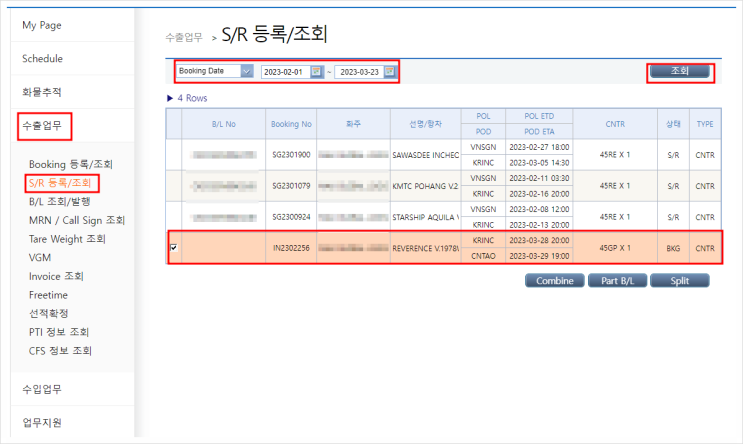743x444 pixels.
Task: Open MRN / Call Sign 조회
Action: coord(77,220)
